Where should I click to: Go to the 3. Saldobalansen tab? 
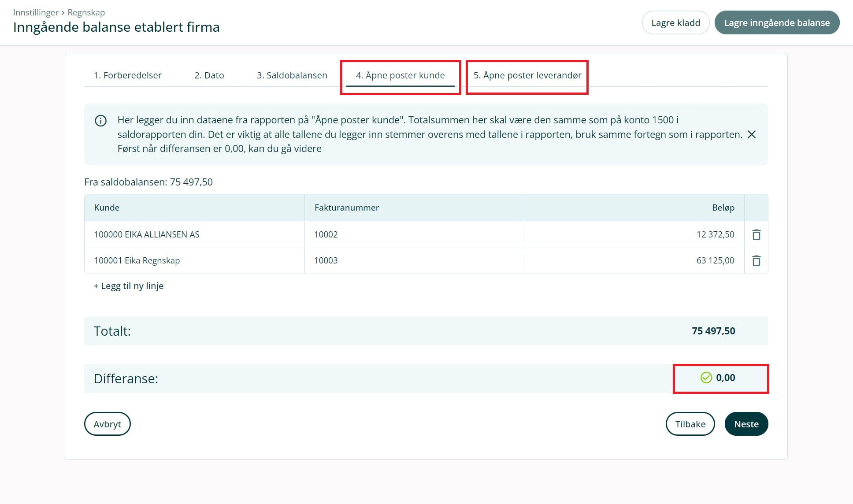click(x=292, y=75)
